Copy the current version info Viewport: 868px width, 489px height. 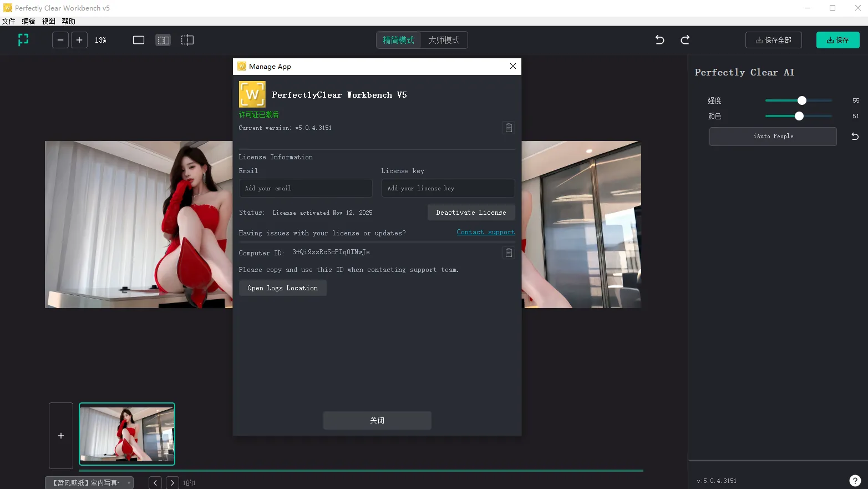(x=508, y=128)
